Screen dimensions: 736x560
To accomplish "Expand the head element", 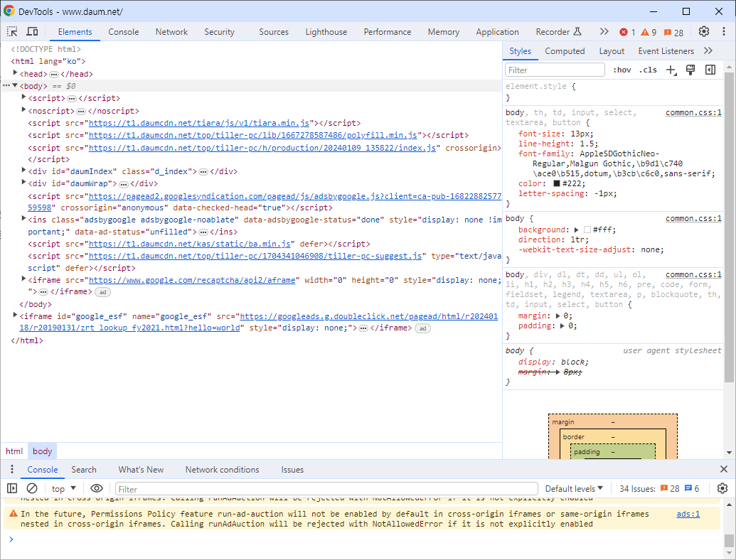I will coord(15,72).
